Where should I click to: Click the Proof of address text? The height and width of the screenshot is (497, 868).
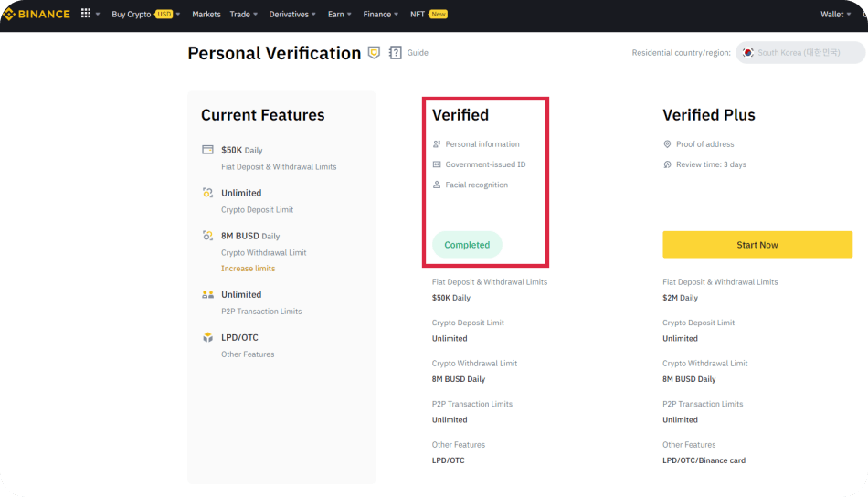[x=704, y=144]
